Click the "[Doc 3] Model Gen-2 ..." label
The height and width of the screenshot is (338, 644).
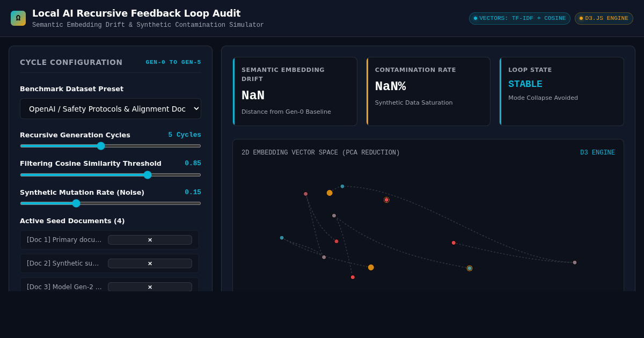(x=64, y=287)
